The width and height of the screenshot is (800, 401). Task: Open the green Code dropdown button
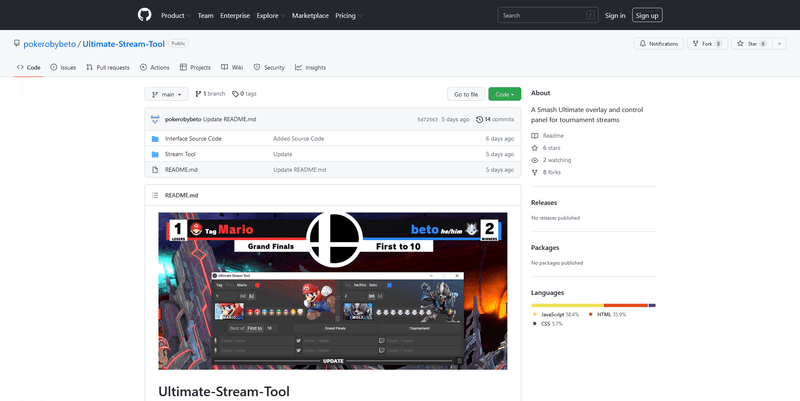coord(505,94)
